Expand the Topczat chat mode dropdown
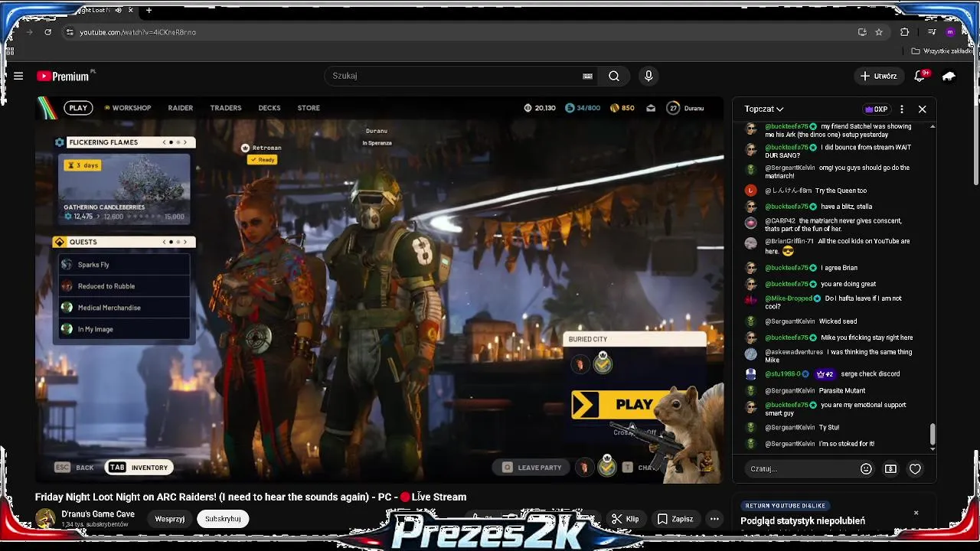Image resolution: width=980 pixels, height=551 pixels. [764, 109]
